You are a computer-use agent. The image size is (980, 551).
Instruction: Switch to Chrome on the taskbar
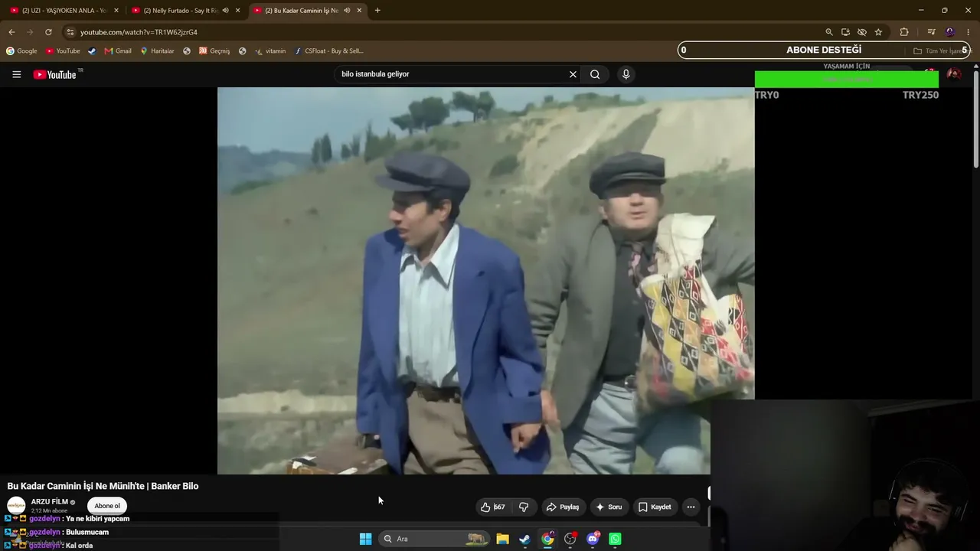tap(547, 539)
